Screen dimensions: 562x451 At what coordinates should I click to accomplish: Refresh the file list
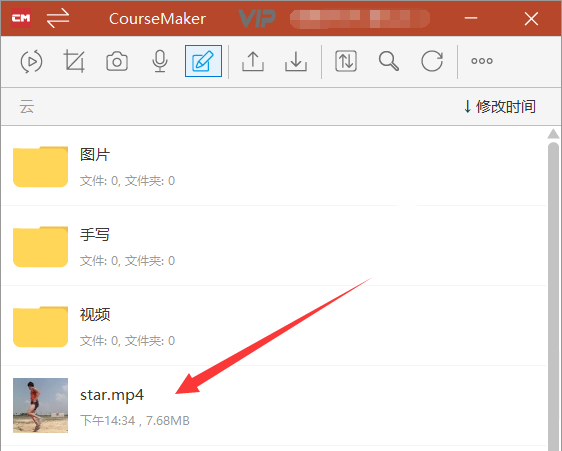tap(432, 61)
